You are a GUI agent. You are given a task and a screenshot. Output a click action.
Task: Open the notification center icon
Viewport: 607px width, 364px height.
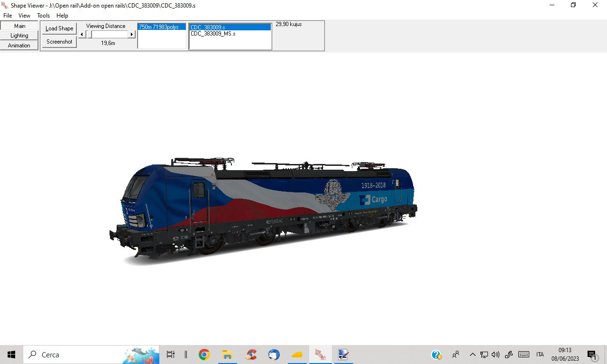click(592, 355)
